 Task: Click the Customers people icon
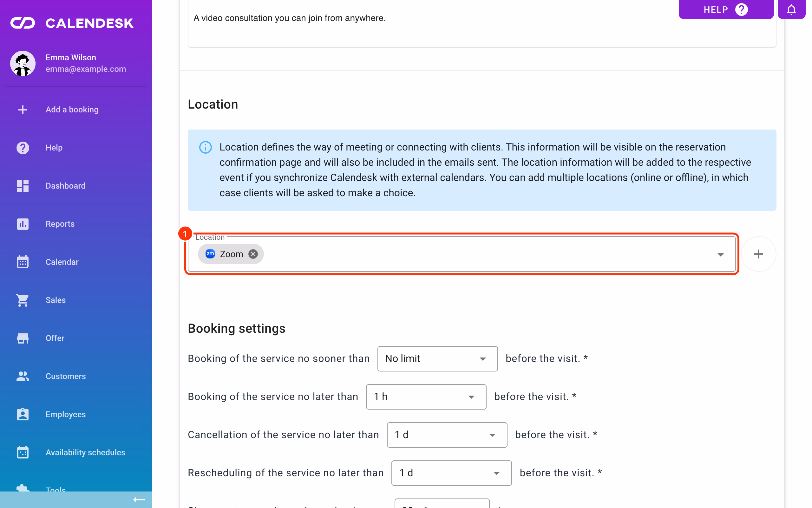tap(23, 376)
